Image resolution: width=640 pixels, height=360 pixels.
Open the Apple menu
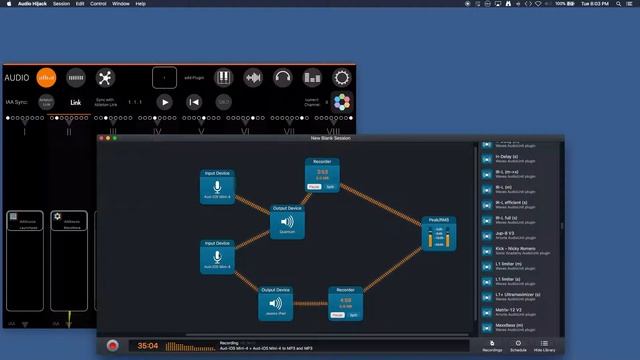[x=9, y=4]
